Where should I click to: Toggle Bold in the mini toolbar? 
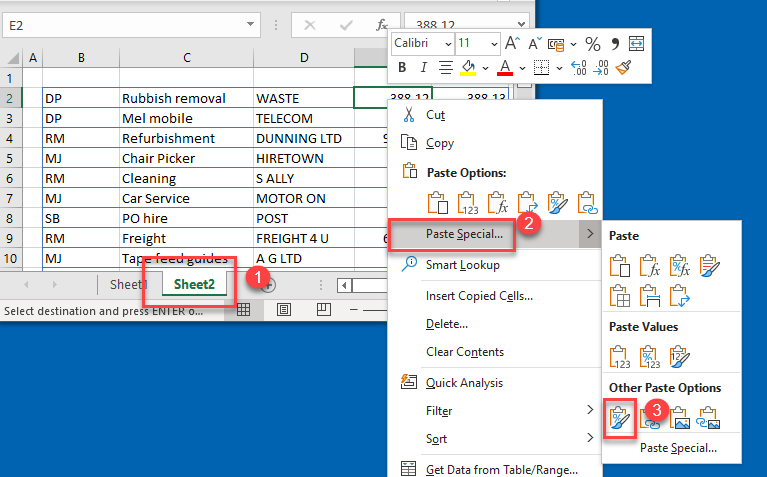pyautogui.click(x=402, y=68)
